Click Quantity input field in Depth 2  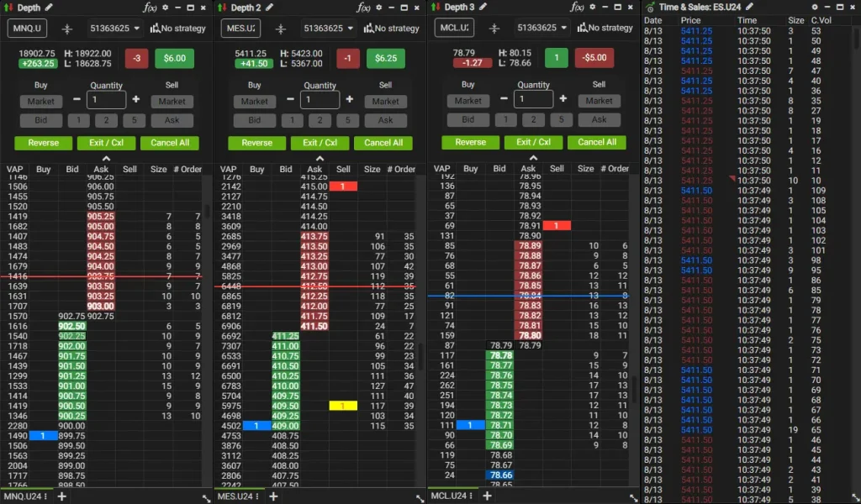coord(320,99)
